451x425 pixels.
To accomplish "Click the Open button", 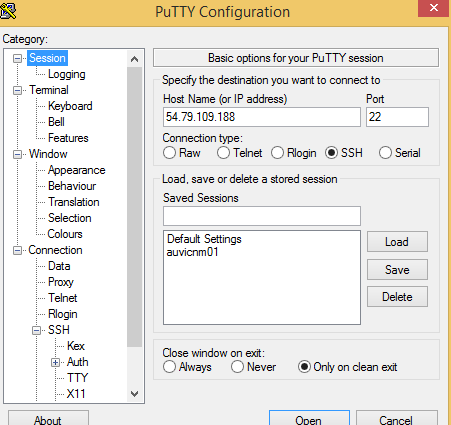I will click(x=309, y=418).
